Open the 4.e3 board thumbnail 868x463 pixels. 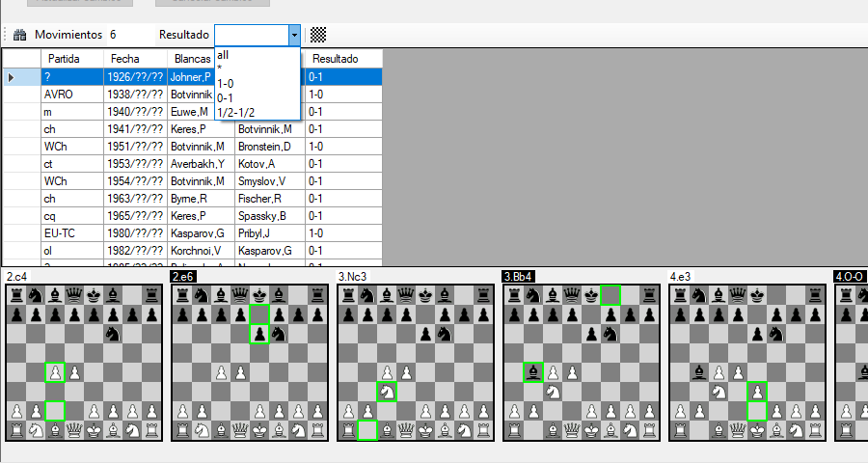tap(747, 363)
